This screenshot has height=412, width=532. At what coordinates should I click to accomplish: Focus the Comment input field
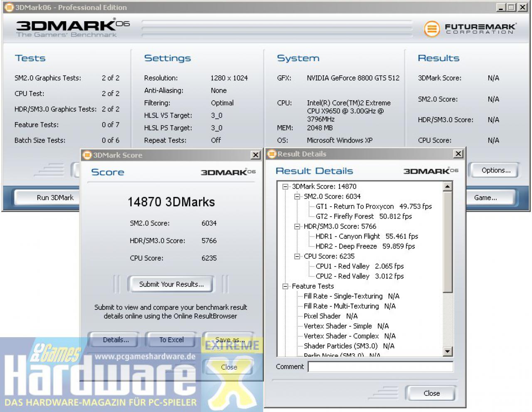(x=380, y=367)
